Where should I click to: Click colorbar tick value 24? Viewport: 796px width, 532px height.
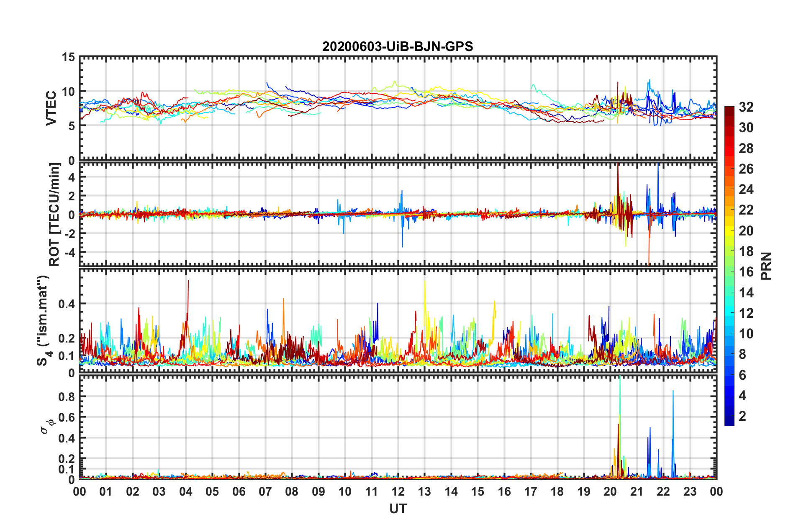pyautogui.click(x=746, y=189)
